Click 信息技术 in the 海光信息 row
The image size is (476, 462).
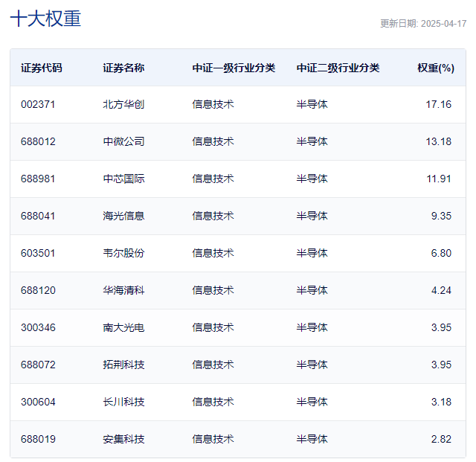point(213,216)
